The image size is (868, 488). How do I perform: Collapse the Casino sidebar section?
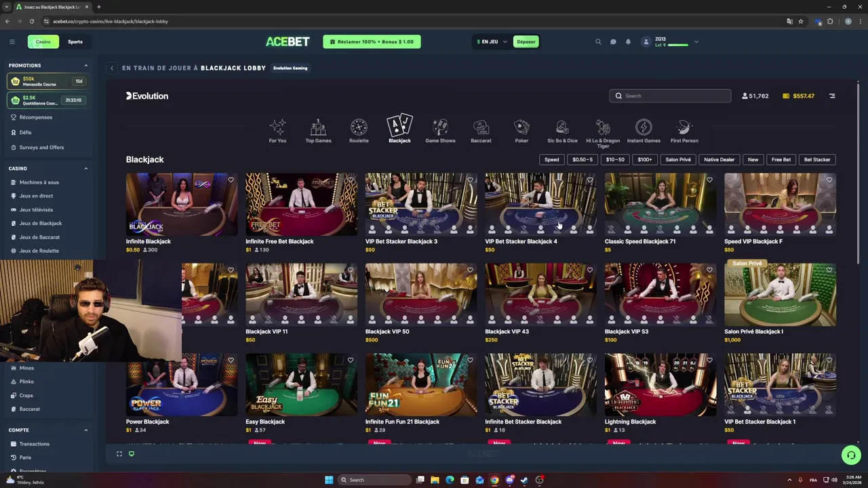point(86,168)
